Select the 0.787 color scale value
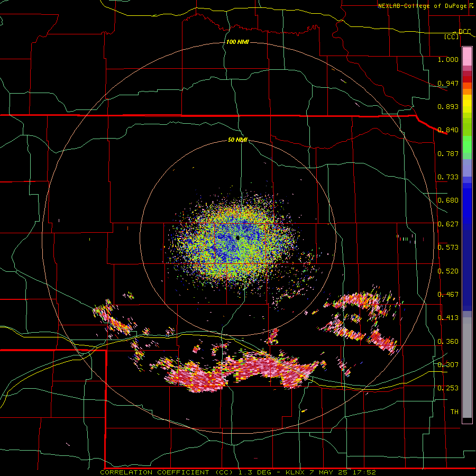 point(448,153)
